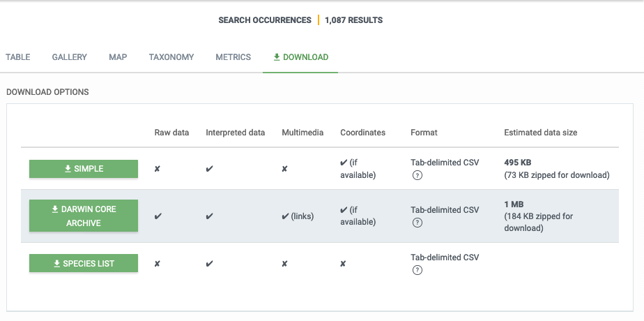644x321 pixels.
Task: Click Raw data cross mark in Simple row
Action: coord(158,169)
